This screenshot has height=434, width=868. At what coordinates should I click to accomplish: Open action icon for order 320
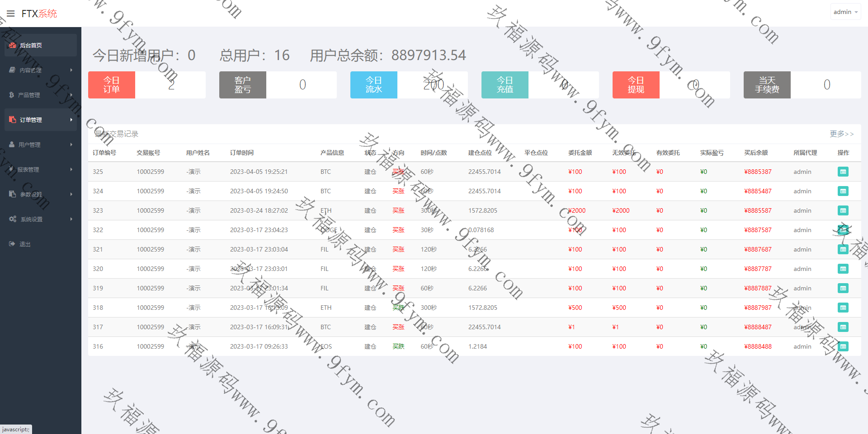click(843, 269)
